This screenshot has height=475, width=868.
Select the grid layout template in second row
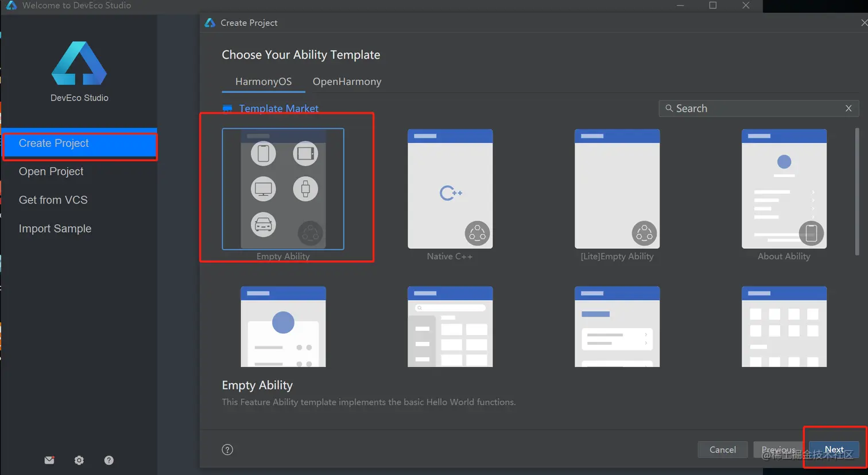click(784, 327)
